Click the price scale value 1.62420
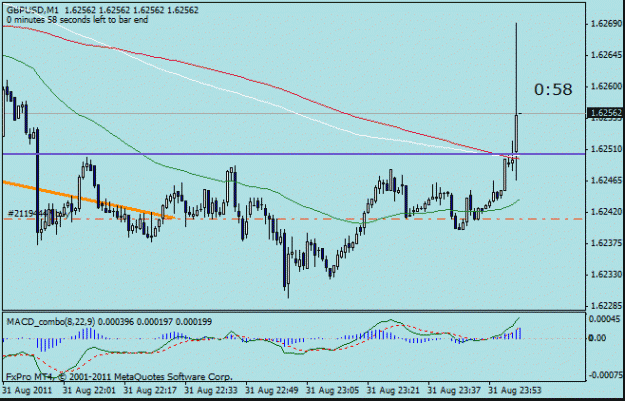Image resolution: width=625 pixels, height=401 pixels. [x=605, y=212]
